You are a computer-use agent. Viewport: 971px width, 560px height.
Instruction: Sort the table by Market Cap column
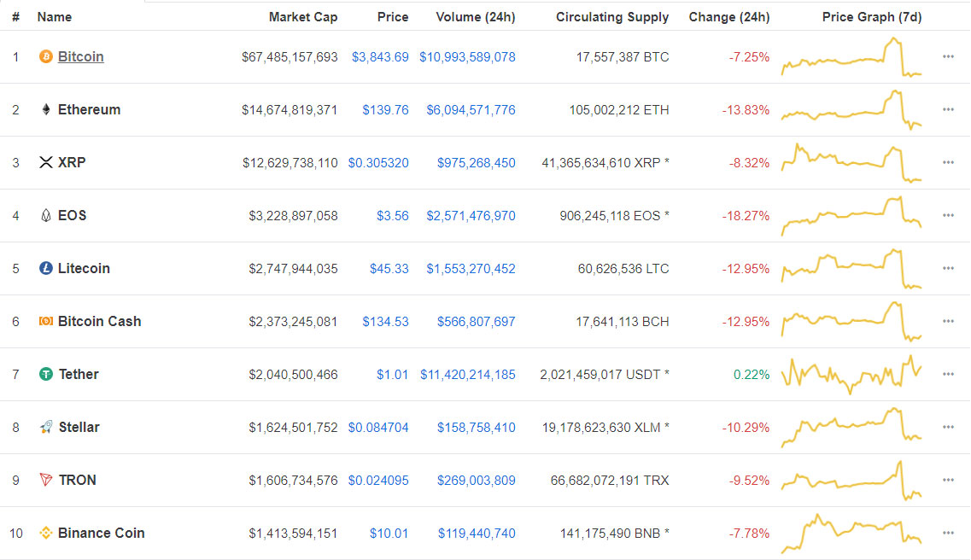tap(303, 17)
